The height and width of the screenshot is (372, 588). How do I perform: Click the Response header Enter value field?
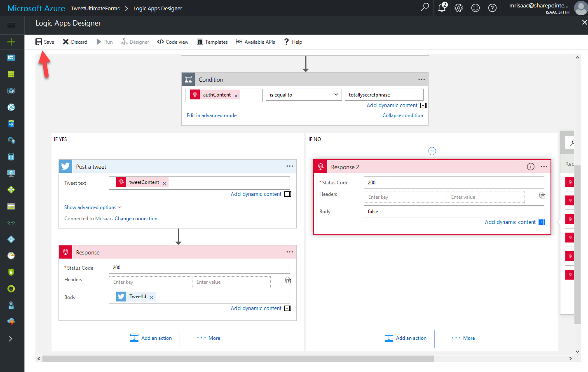point(231,282)
